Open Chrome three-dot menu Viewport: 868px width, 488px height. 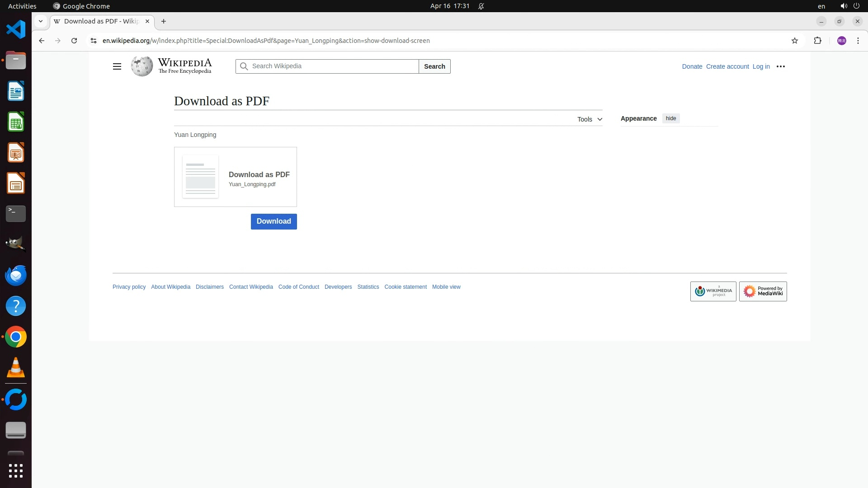(x=858, y=41)
